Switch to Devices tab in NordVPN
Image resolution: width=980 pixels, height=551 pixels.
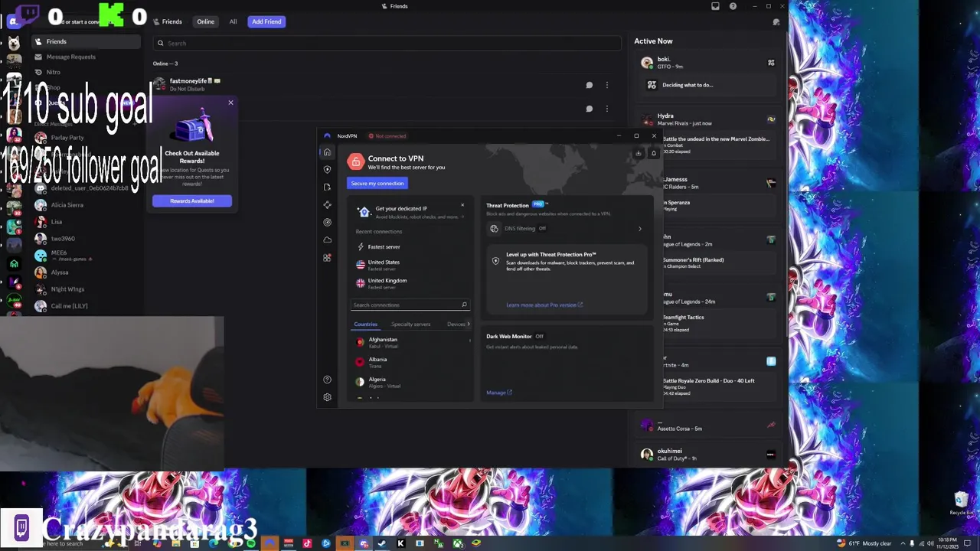456,324
